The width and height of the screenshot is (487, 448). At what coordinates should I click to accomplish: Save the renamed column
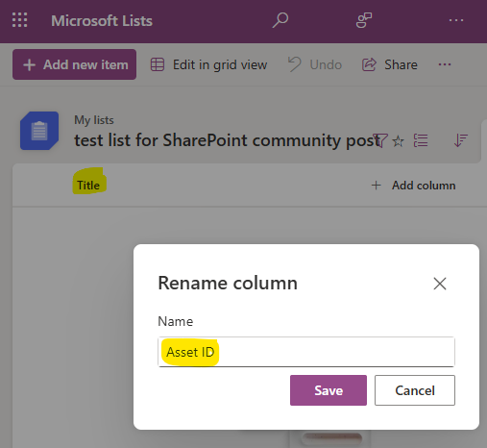pos(329,390)
